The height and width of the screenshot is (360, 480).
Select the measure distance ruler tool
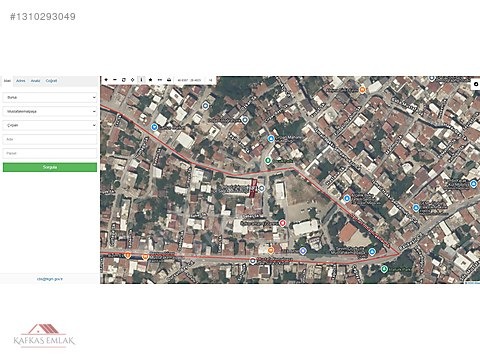(x=160, y=80)
